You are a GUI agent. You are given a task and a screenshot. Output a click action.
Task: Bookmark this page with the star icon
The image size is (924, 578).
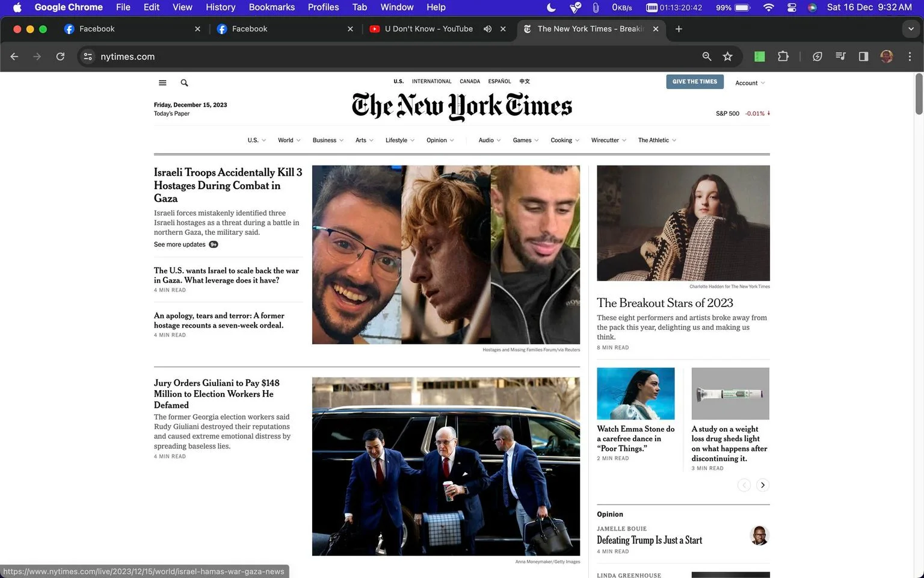tap(727, 57)
